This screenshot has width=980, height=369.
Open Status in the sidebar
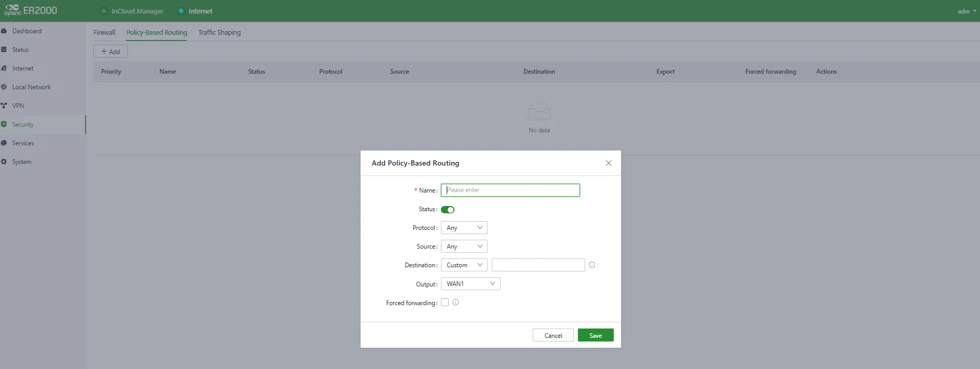click(43, 50)
